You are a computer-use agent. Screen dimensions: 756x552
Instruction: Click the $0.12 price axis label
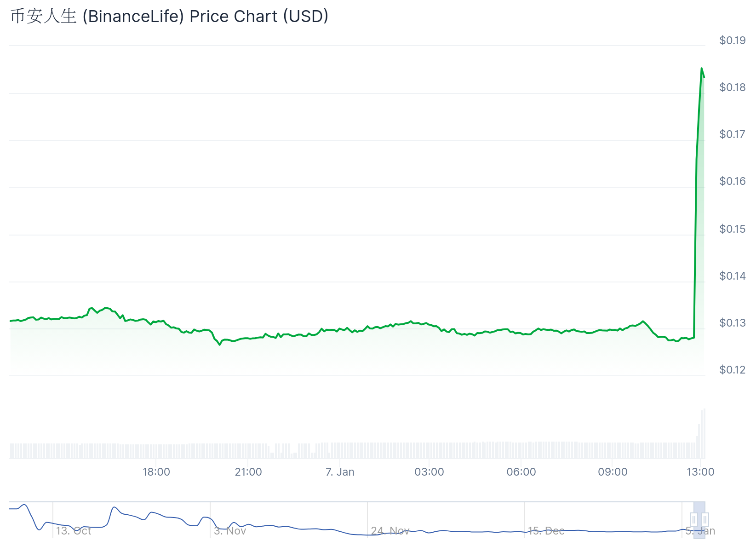point(733,370)
